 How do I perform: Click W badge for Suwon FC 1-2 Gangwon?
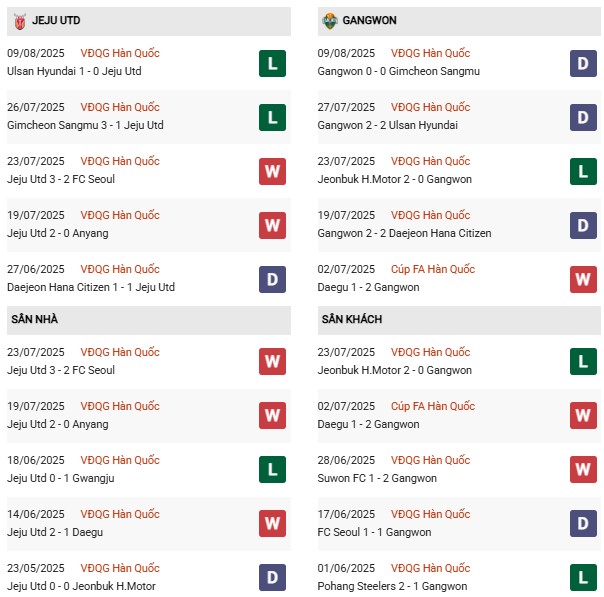point(583,470)
